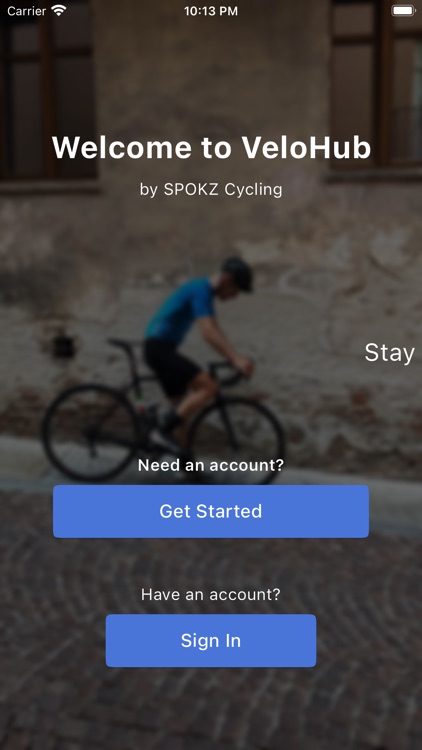Click the Wi-Fi icon in status bar
Viewport: 422px width, 750px height.
[x=59, y=11]
